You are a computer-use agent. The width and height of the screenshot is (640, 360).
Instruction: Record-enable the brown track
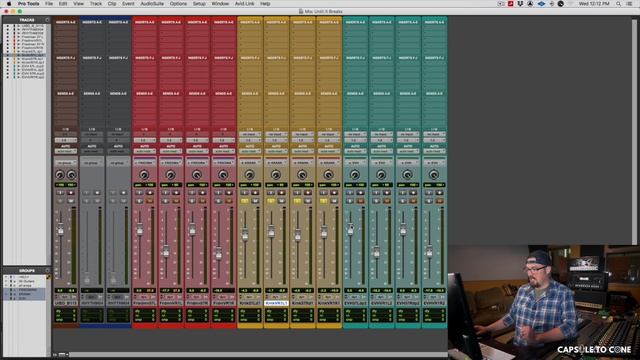71,193
